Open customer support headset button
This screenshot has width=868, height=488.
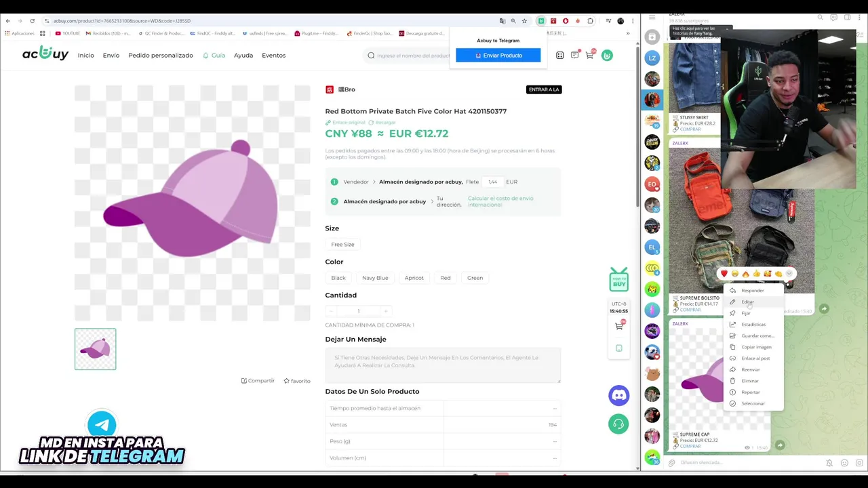click(618, 424)
